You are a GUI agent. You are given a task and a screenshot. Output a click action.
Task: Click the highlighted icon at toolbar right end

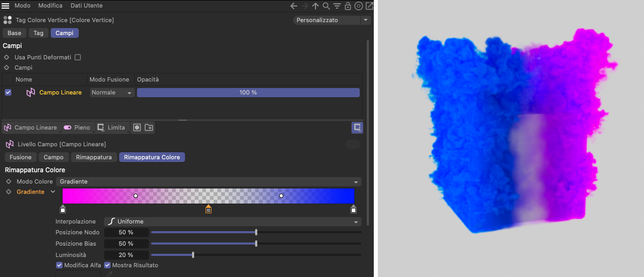coord(357,127)
